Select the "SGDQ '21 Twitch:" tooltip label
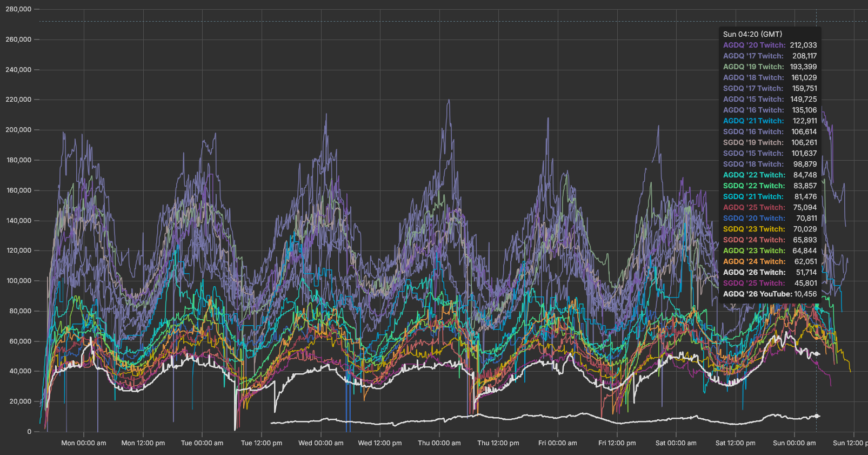 click(x=753, y=196)
